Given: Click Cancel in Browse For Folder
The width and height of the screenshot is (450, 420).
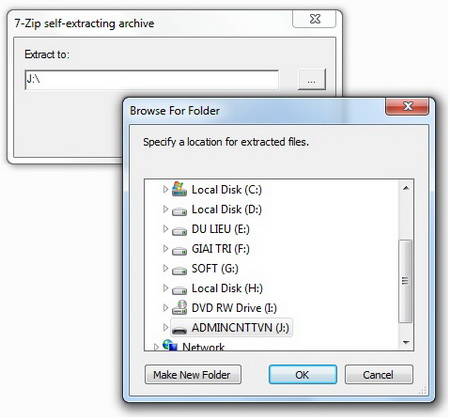Looking at the screenshot, I should 379,375.
